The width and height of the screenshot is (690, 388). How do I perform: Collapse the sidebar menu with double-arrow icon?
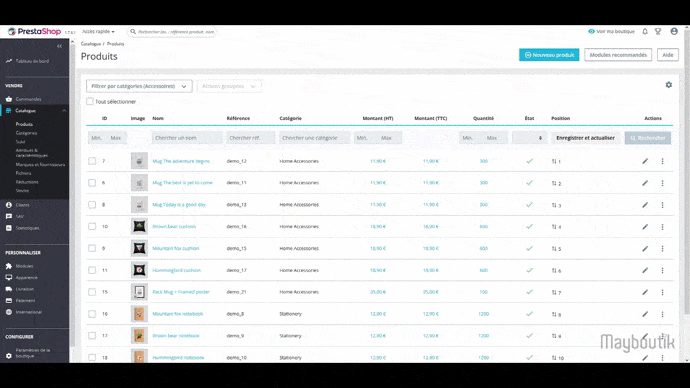pos(59,46)
